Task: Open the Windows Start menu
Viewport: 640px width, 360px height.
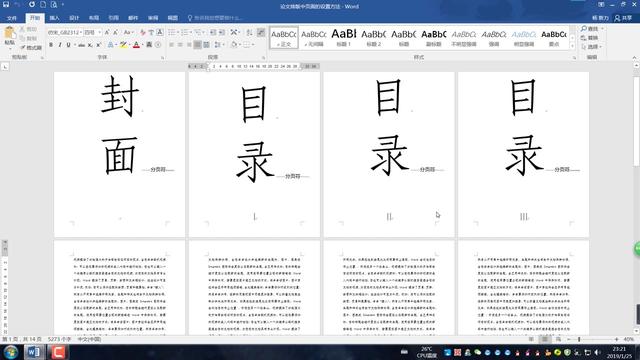Action: coord(11,352)
